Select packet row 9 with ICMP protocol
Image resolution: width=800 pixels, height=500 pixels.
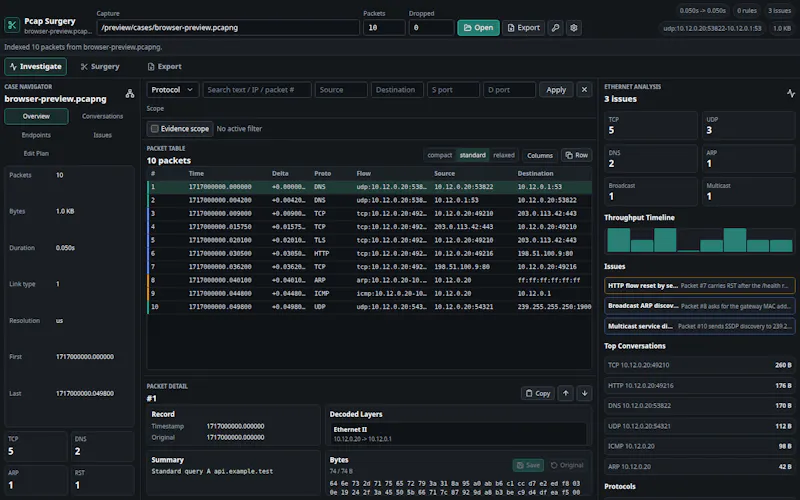369,293
